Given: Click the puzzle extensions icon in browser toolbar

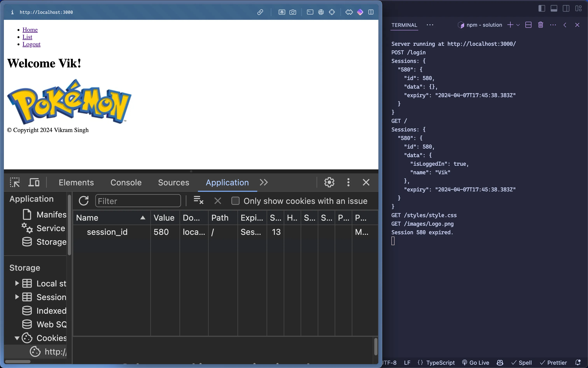Looking at the screenshot, I should 349,12.
